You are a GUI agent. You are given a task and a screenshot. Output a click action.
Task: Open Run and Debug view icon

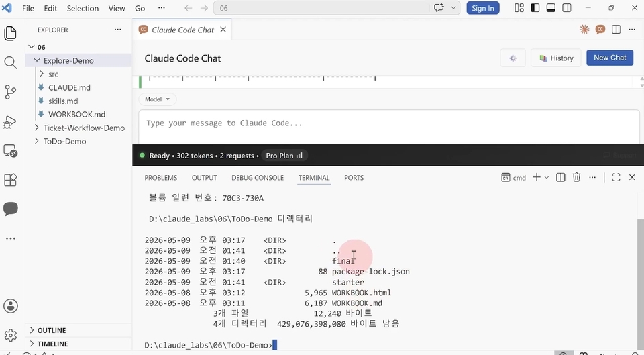click(x=10, y=122)
